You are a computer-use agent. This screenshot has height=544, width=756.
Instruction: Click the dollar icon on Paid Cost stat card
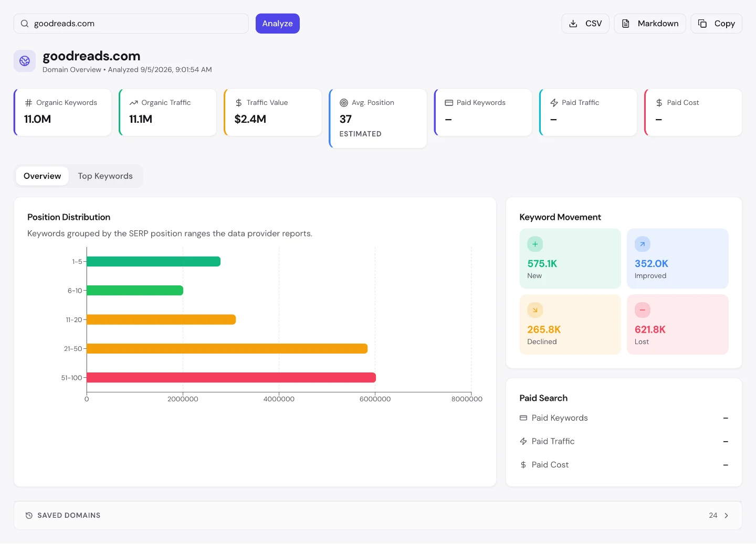coord(659,103)
